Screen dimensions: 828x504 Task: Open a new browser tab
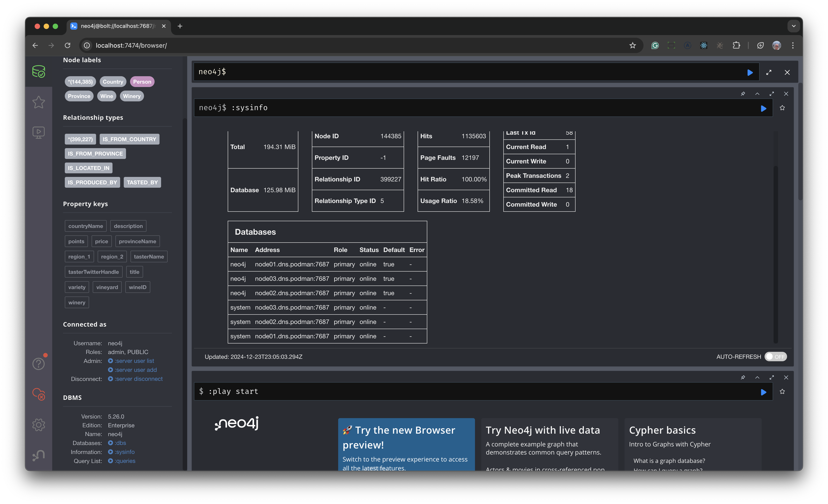[180, 26]
